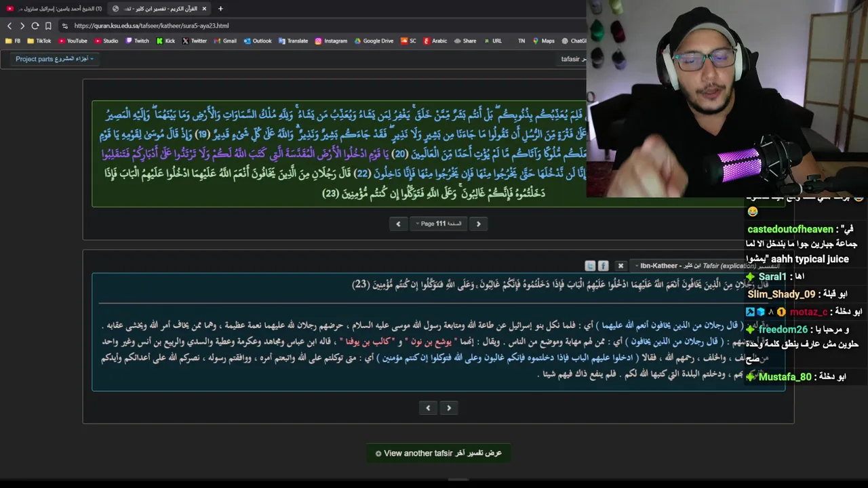Open the Outlook bookmark
The width and height of the screenshot is (868, 488).
point(257,41)
